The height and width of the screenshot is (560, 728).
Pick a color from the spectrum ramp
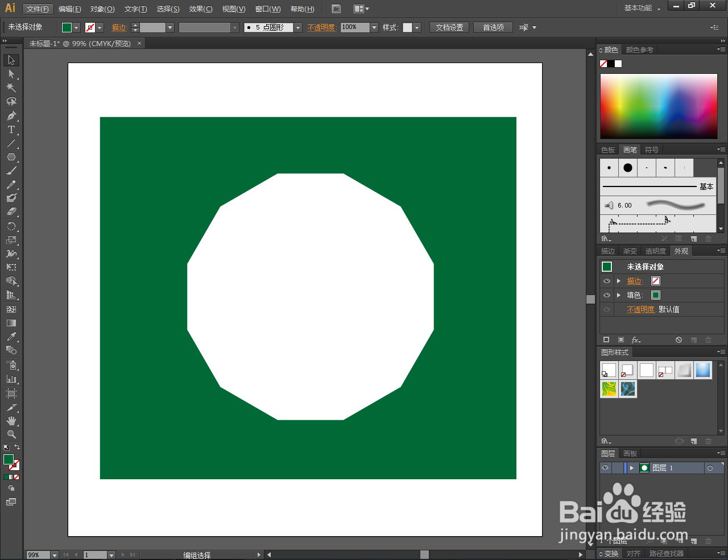pos(659,106)
